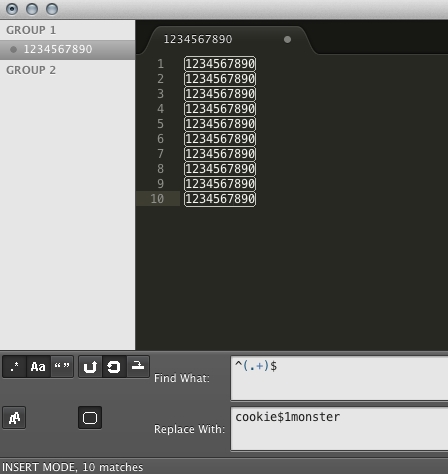Toggle the in-selection search icon

138,366
